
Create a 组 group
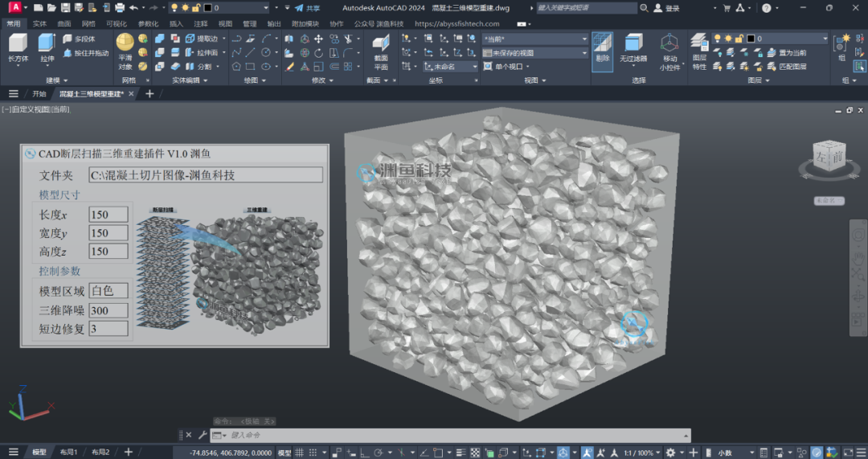pos(841,47)
